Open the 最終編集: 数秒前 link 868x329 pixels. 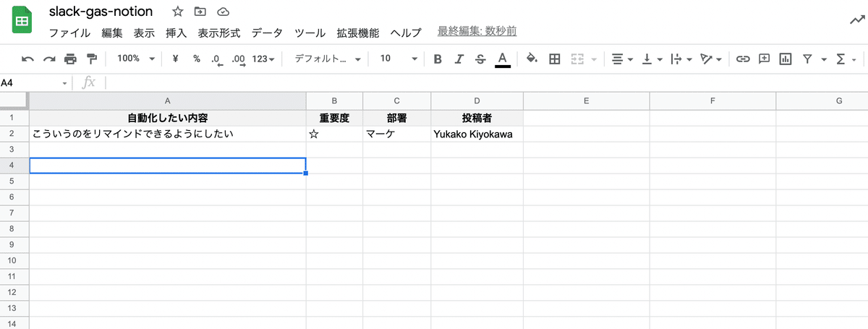pos(477,32)
